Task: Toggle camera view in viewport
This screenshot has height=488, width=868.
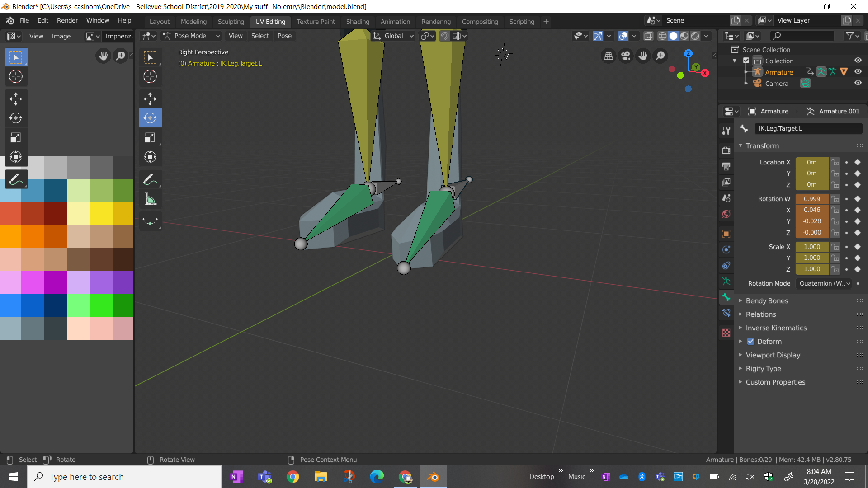Action: (x=626, y=56)
